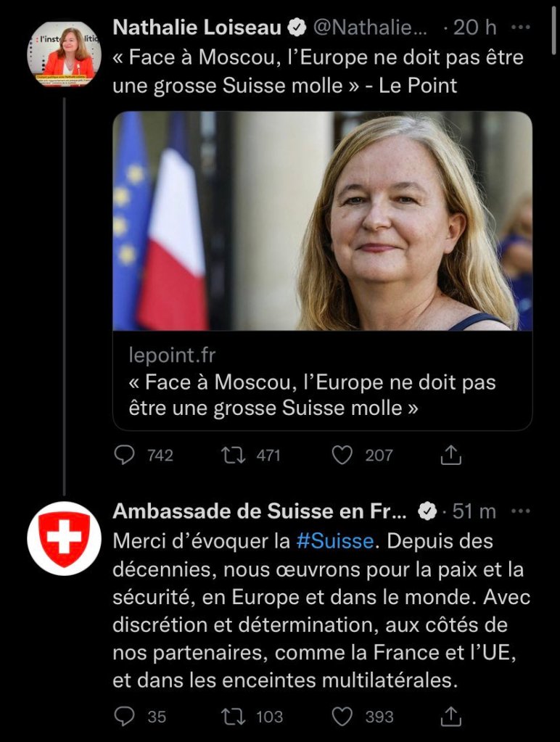Viewport: 560px width, 742px height.
Task: Click the 20 h timestamp
Action: pos(475,26)
